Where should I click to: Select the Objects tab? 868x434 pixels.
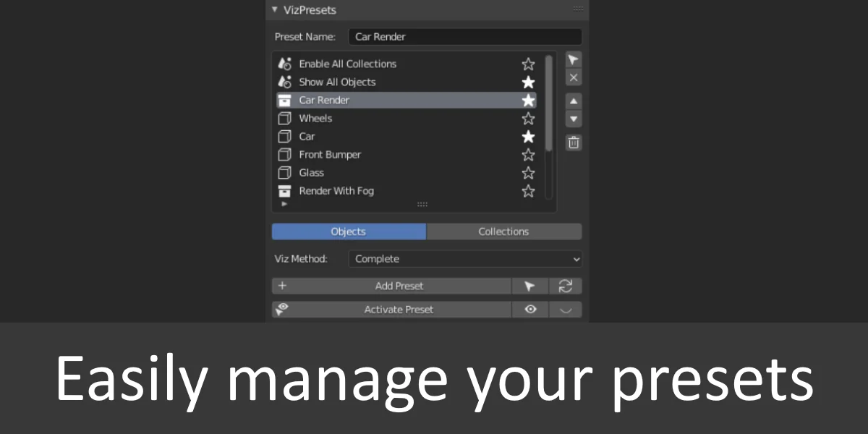[x=349, y=231]
